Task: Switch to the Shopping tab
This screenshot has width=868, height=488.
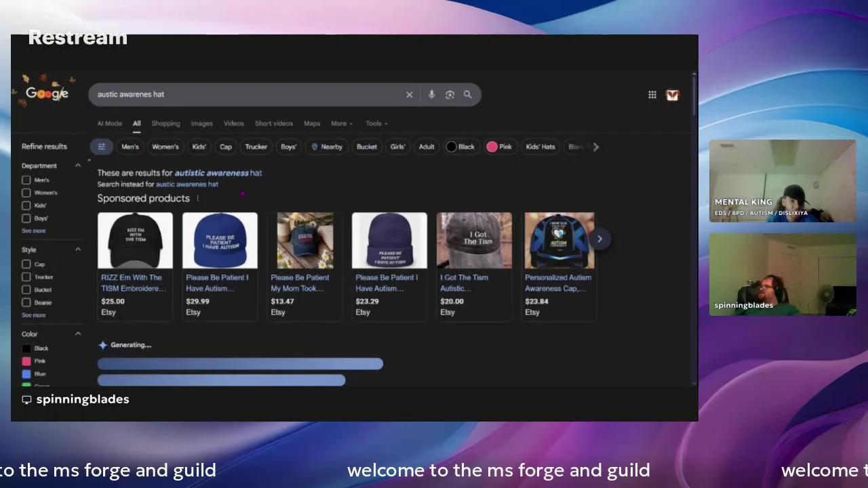Action: 165,123
